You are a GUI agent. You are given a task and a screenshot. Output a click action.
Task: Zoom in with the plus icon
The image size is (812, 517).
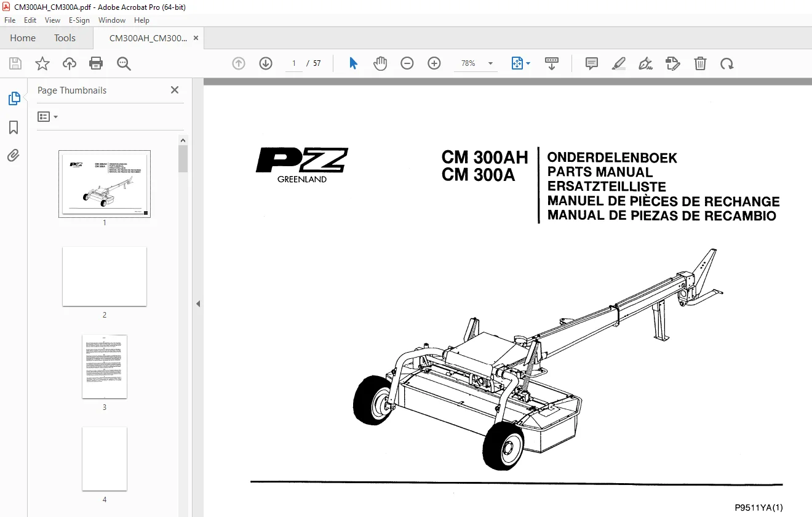coord(434,63)
